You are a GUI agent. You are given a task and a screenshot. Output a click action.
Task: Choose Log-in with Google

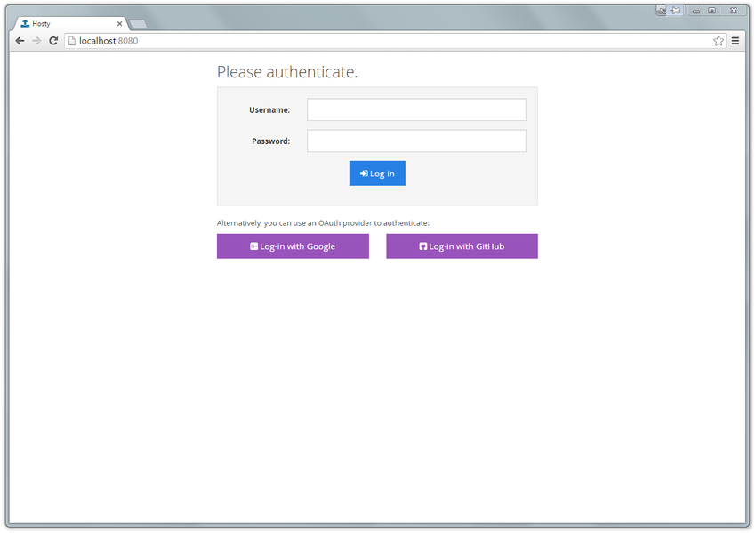tap(293, 246)
